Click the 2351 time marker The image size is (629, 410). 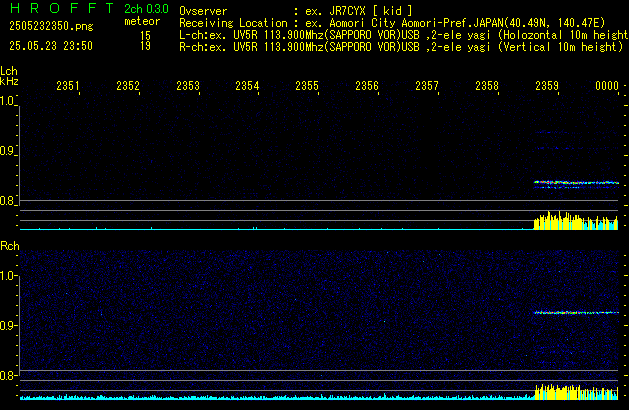click(x=68, y=86)
